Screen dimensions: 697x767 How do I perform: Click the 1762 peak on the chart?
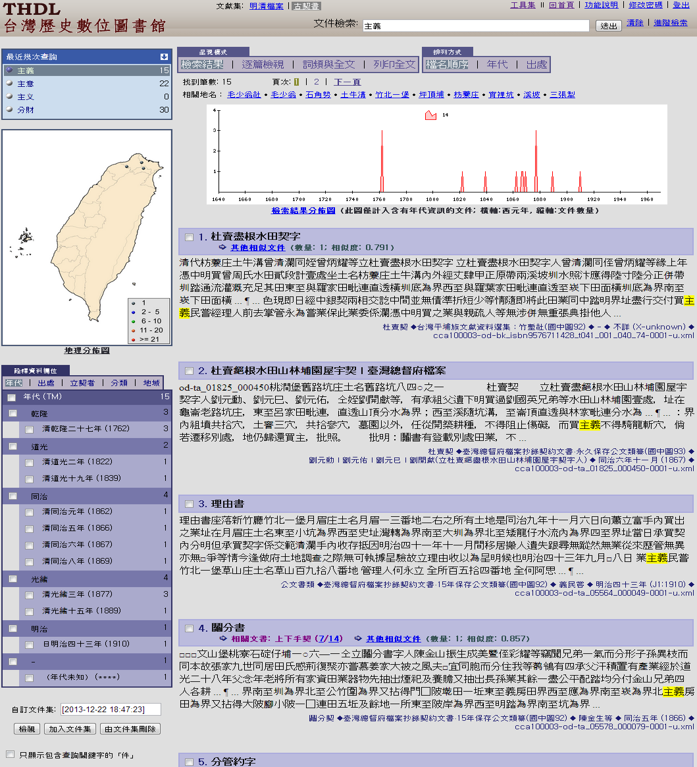(382, 161)
